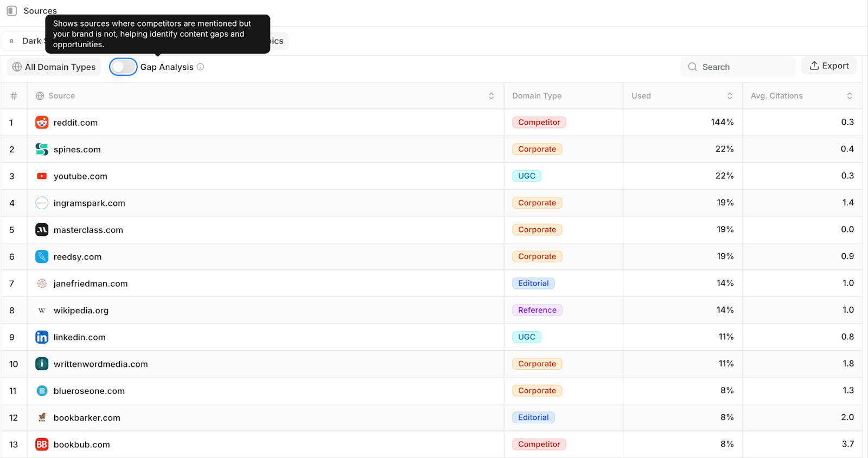This screenshot has width=868, height=458.
Task: Click the masterclass.com logo icon
Action: coord(42,230)
